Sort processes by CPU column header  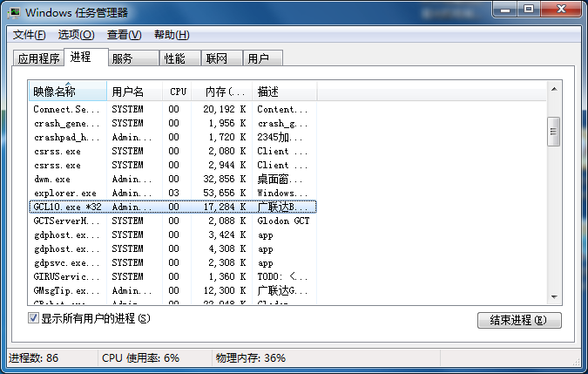click(177, 92)
